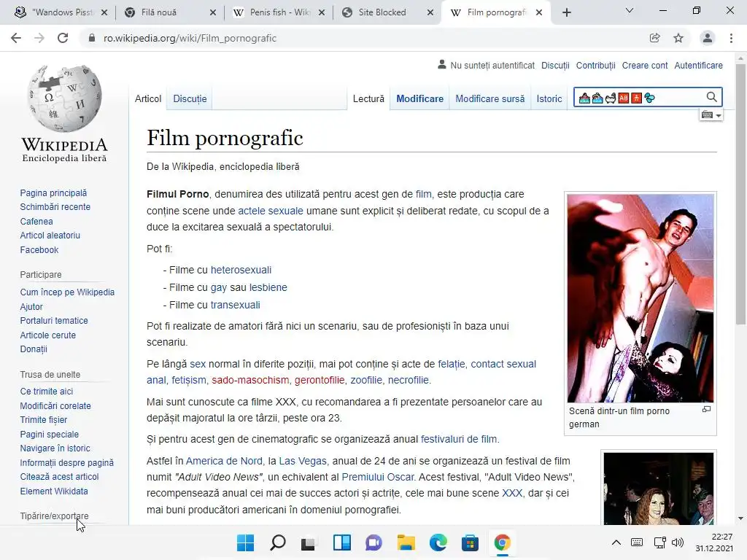This screenshot has height=560, width=747.
Task: Select the Articol tab
Action: point(147,98)
